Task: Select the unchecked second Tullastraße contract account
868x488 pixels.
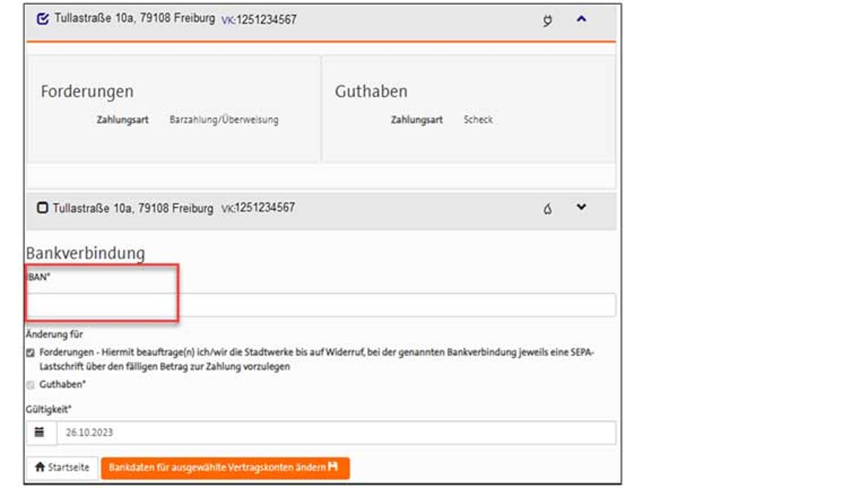Action: coord(43,208)
